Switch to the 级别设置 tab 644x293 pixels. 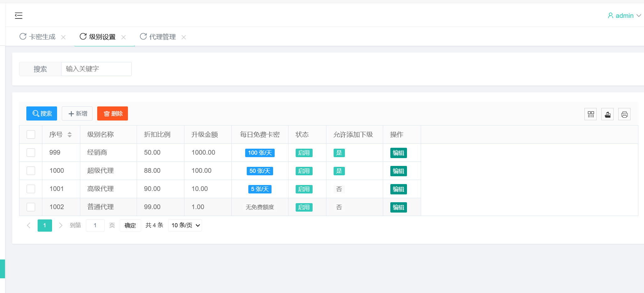tap(102, 37)
